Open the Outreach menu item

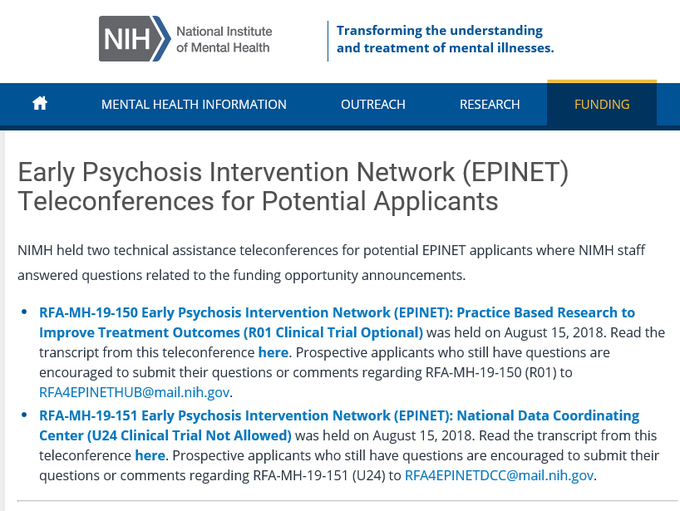click(x=373, y=105)
